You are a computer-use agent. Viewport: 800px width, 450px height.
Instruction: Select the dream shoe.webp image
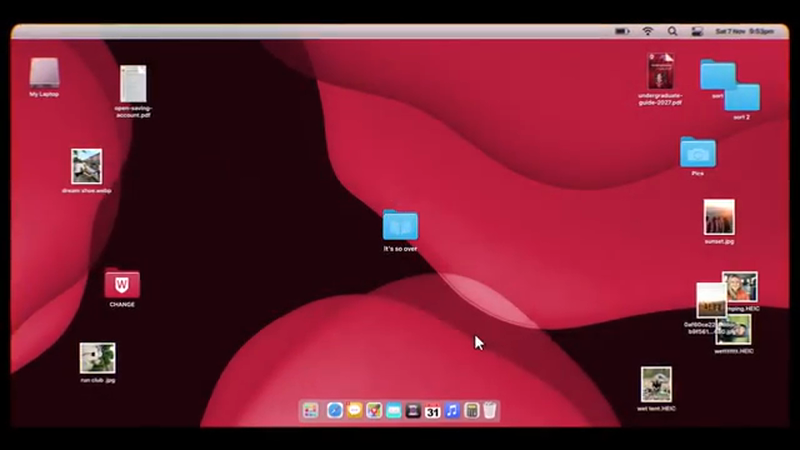point(87,166)
